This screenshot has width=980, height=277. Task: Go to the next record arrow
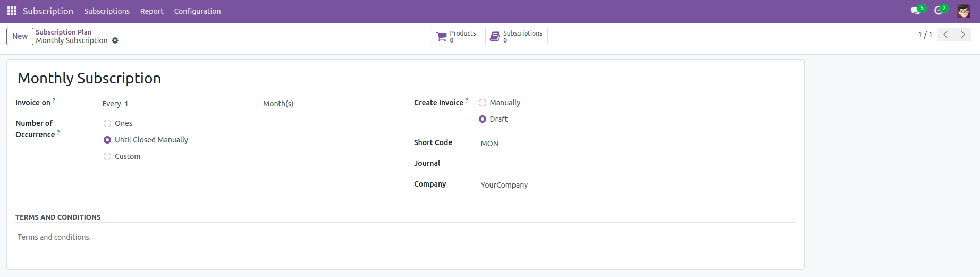pyautogui.click(x=962, y=35)
